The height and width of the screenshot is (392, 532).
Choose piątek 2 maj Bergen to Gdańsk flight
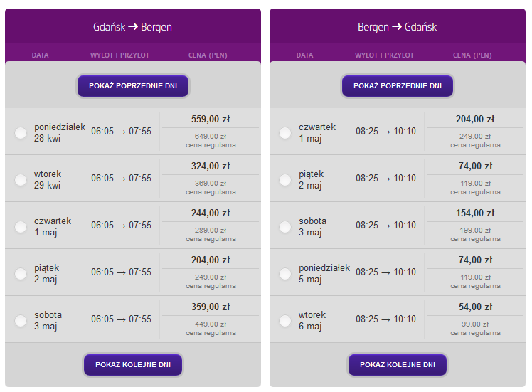tap(285, 179)
